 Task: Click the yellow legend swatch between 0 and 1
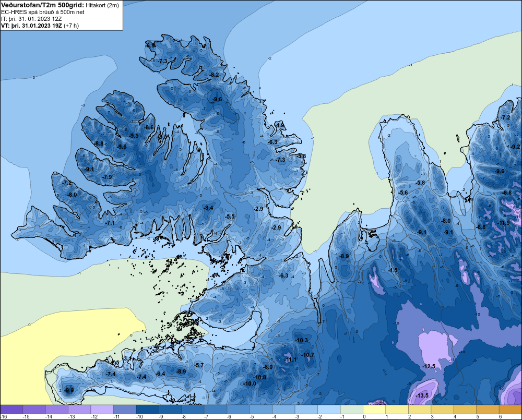pyautogui.click(x=374, y=410)
